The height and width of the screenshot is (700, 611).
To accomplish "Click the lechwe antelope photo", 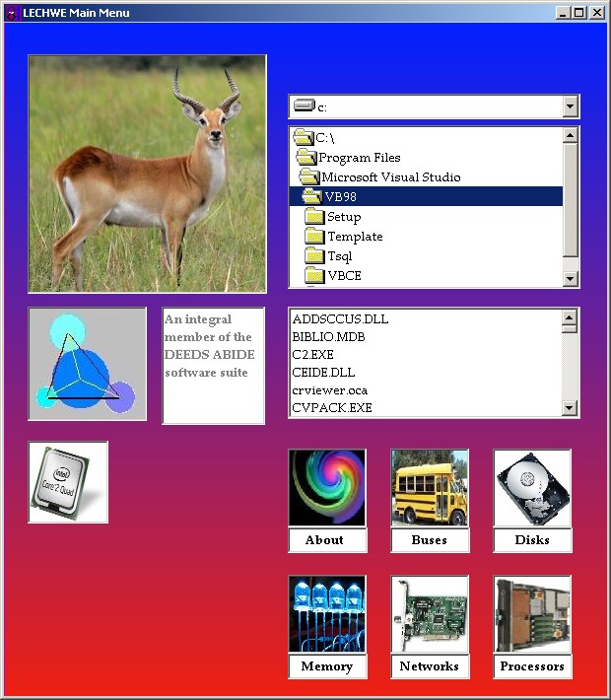I will click(147, 174).
